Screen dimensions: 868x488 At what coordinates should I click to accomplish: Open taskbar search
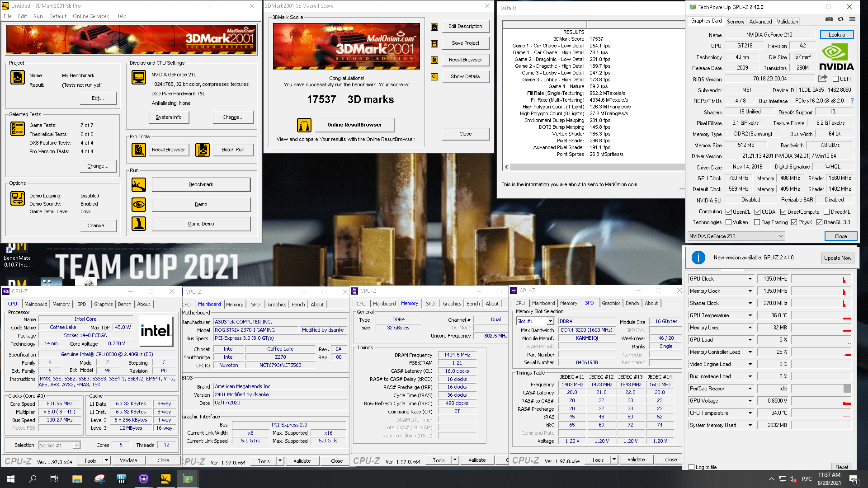pos(33,479)
